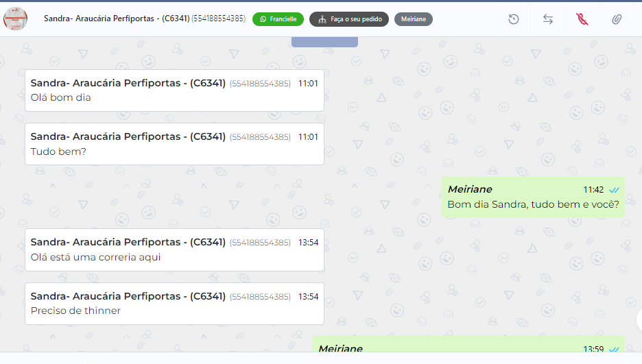This screenshot has height=364, width=642.
Task: Click the read-receipt checkmarks at 13:59
Action: click(x=614, y=349)
